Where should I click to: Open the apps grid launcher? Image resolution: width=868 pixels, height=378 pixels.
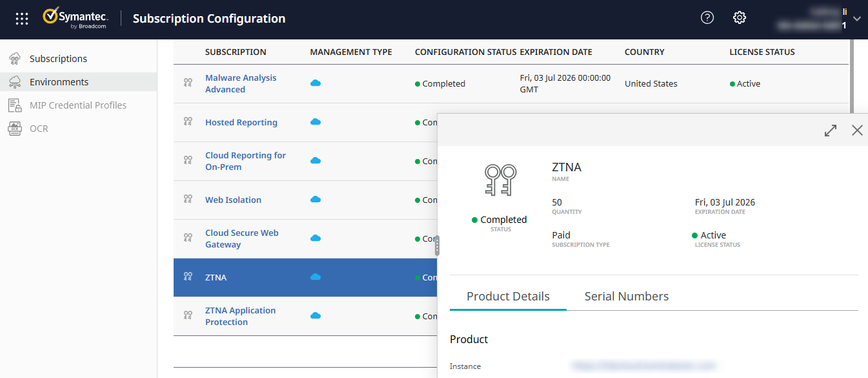coord(22,19)
